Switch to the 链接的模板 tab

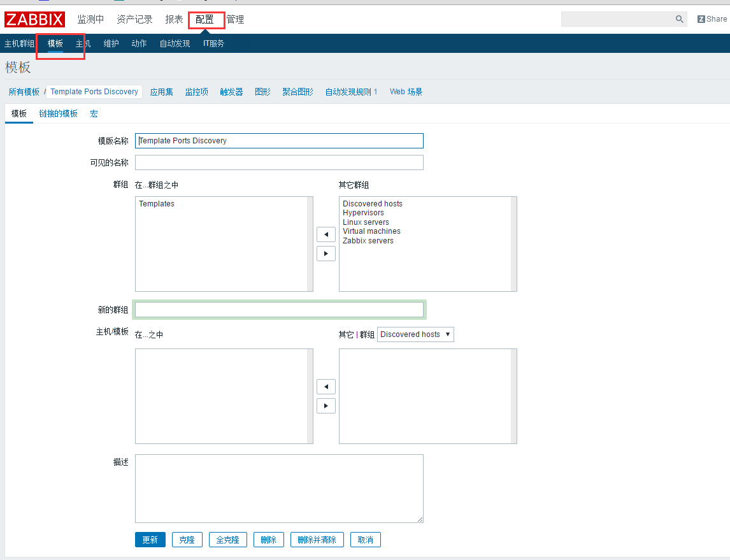click(58, 113)
